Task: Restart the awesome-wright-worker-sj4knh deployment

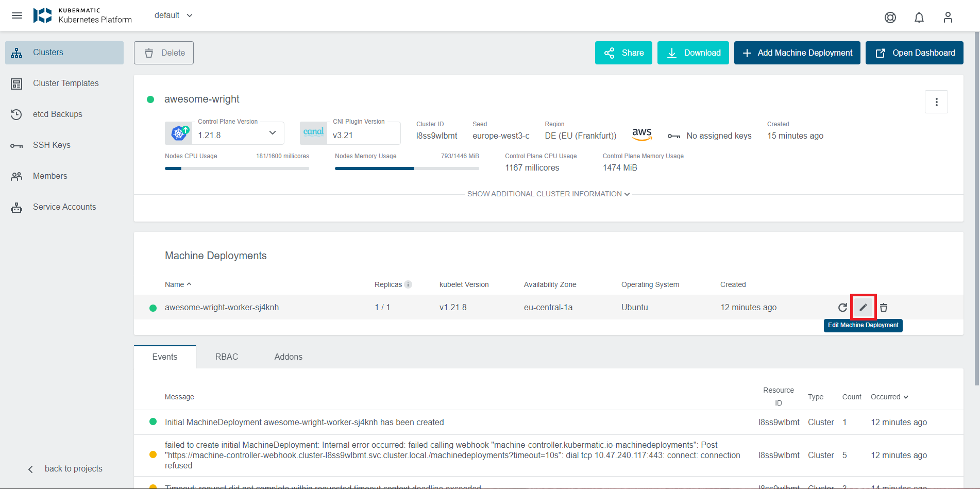Action: pos(843,307)
